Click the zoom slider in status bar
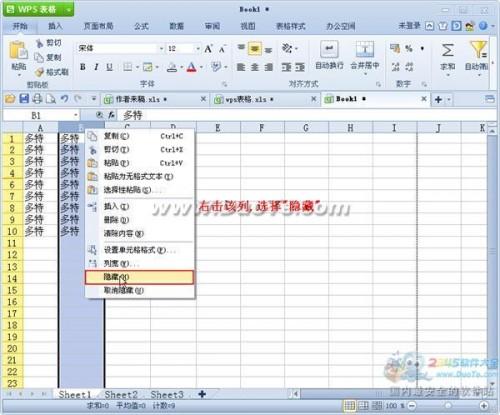This screenshot has width=500, height=415. click(x=448, y=406)
